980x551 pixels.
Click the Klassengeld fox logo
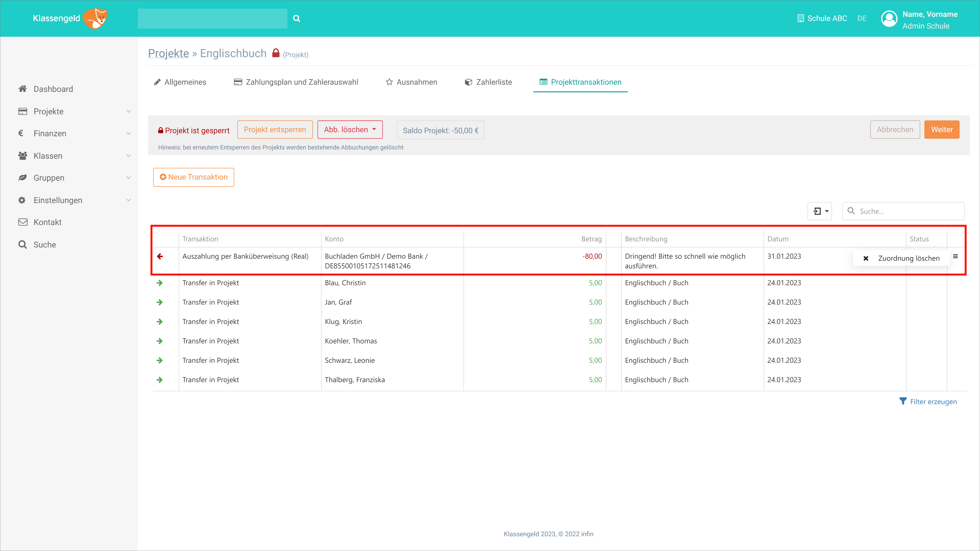click(70, 18)
